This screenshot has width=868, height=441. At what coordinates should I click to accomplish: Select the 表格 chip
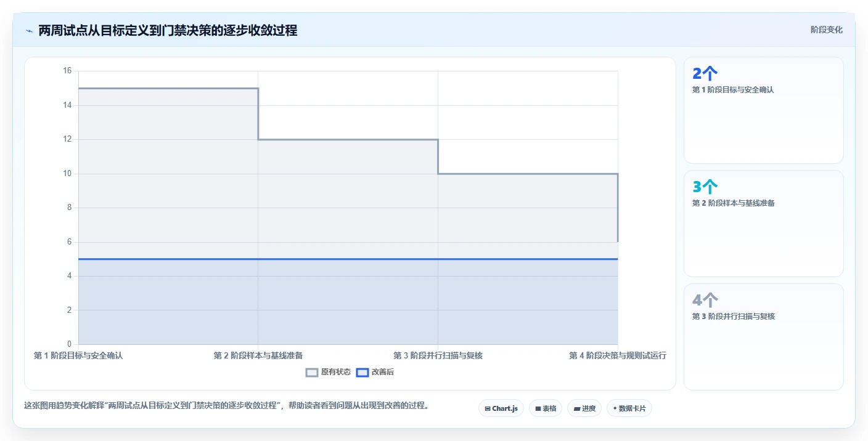pos(546,408)
